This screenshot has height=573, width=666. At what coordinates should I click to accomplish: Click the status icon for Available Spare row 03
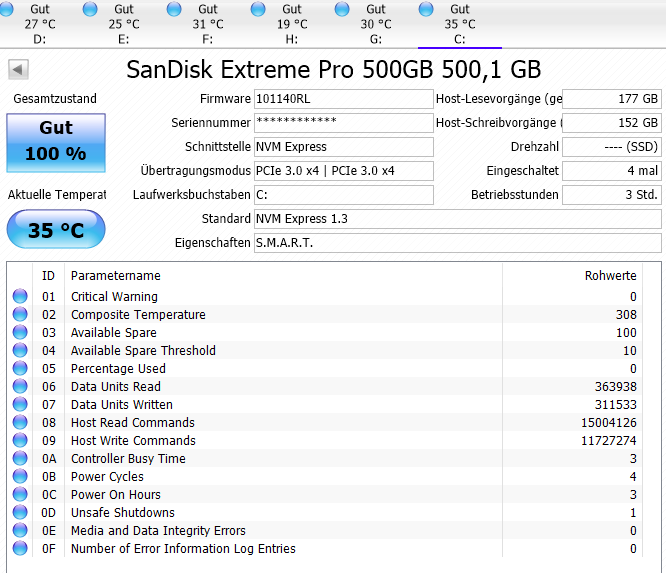pyautogui.click(x=20, y=332)
